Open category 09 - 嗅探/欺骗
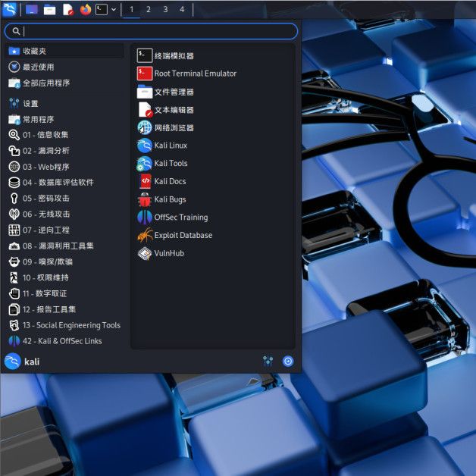 click(65, 261)
